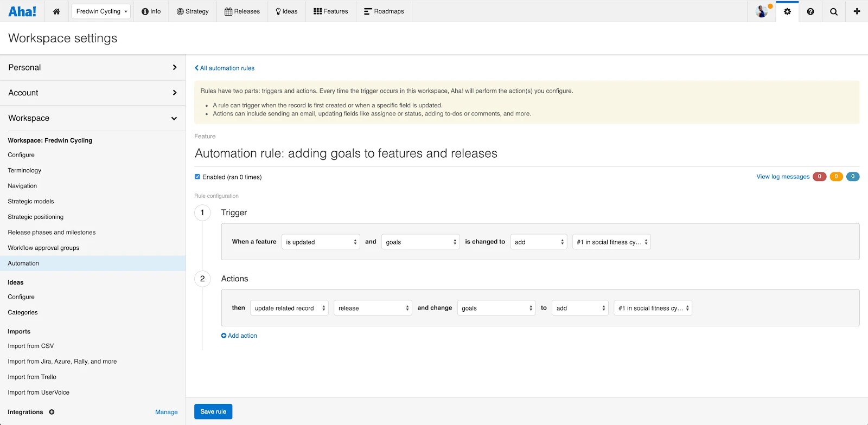Image resolution: width=868 pixels, height=425 pixels.
Task: Open the 'update related record' action dropdown
Action: [289, 308]
